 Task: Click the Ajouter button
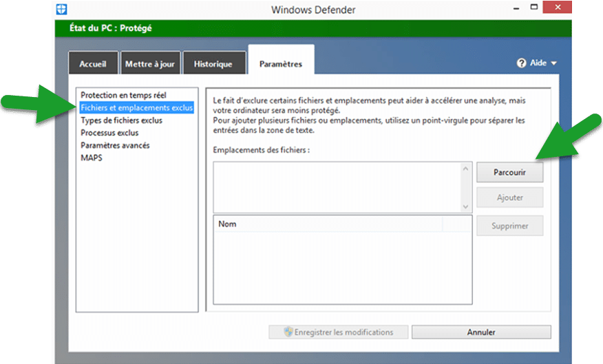pyautogui.click(x=509, y=197)
